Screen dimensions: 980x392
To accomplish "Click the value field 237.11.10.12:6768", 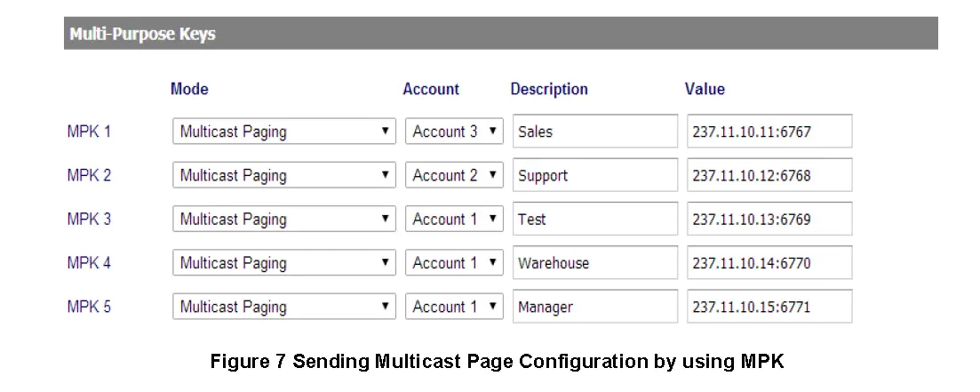I will (x=769, y=175).
